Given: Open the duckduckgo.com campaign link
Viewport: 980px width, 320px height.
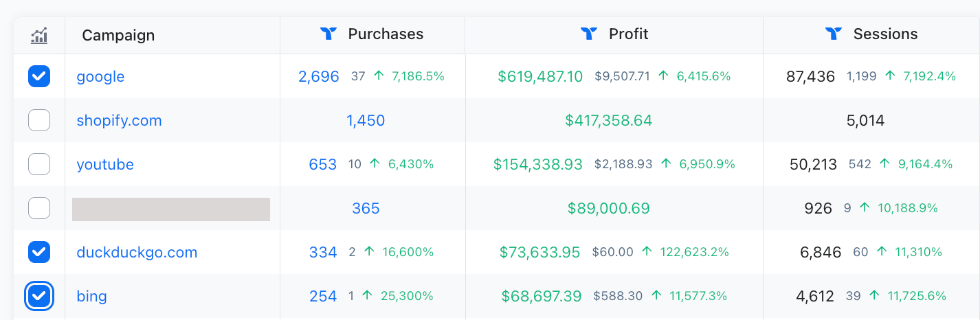Looking at the screenshot, I should (x=137, y=252).
